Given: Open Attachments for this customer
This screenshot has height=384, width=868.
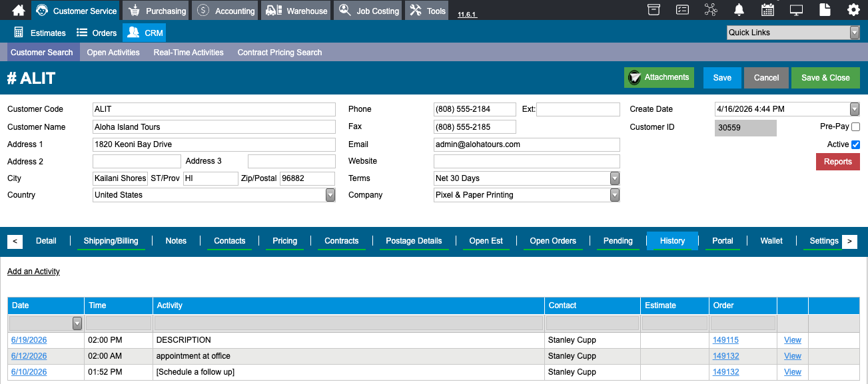Looking at the screenshot, I should pyautogui.click(x=659, y=77).
